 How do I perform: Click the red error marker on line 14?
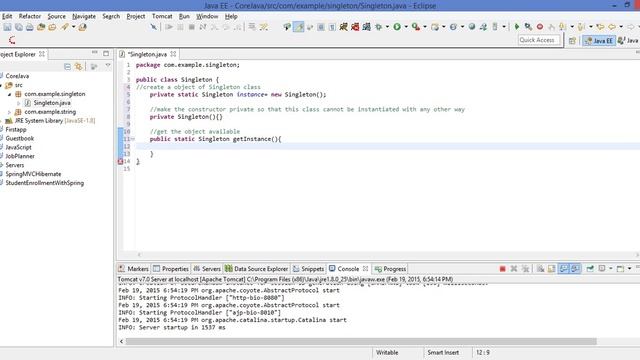[x=120, y=162]
